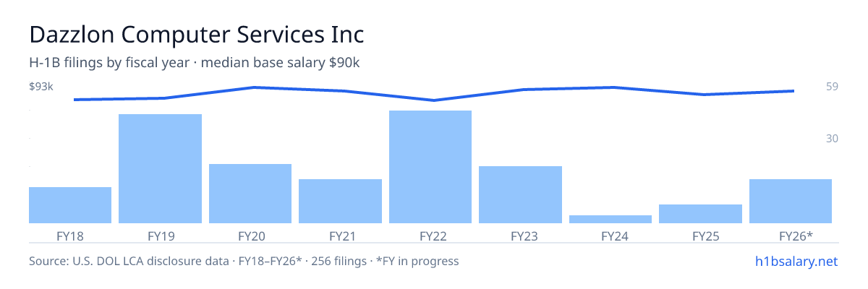868x289 pixels.
Task: Click the FY18 axis label
Action: click(x=70, y=236)
